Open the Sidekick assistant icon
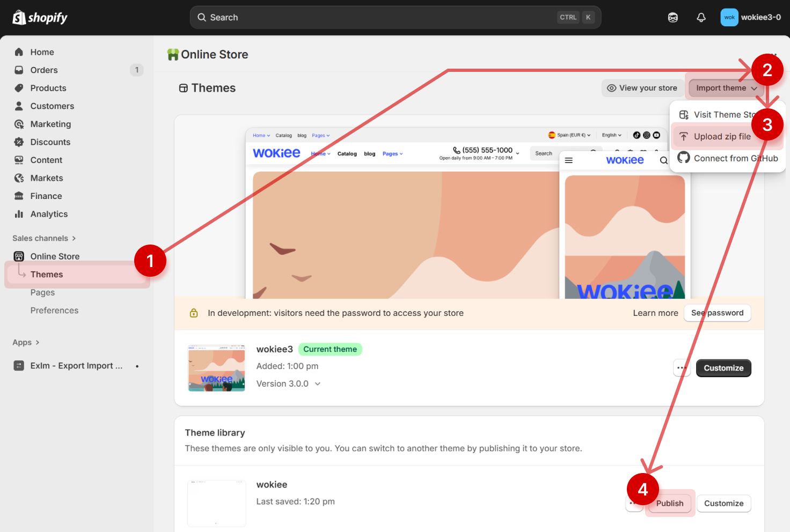 (672, 18)
